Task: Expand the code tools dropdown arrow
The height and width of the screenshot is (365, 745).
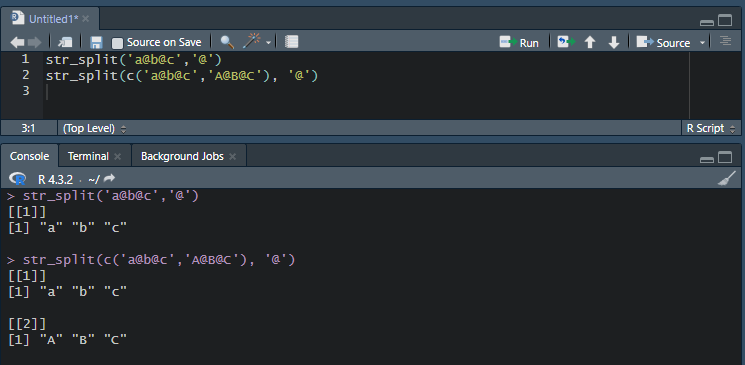Action: (x=268, y=43)
